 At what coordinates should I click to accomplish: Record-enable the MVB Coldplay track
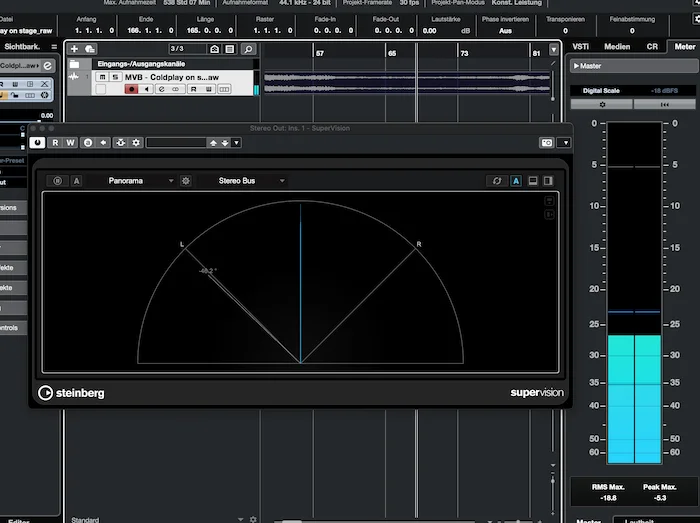coord(131,89)
